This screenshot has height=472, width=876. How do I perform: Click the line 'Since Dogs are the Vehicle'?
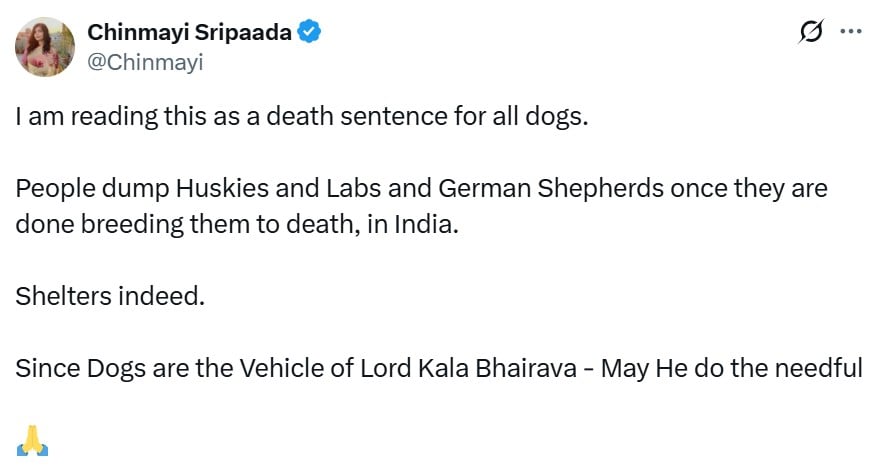point(439,369)
